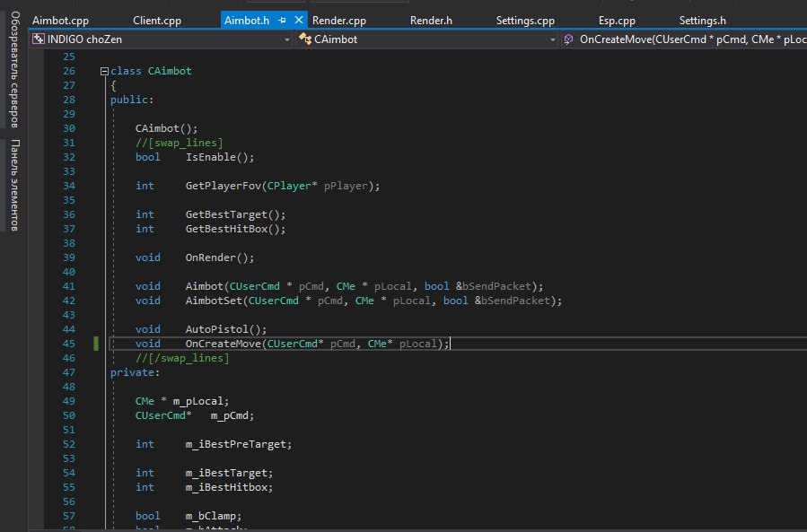Open the Render.h tab
This screenshot has height=532, width=807.
click(x=431, y=20)
